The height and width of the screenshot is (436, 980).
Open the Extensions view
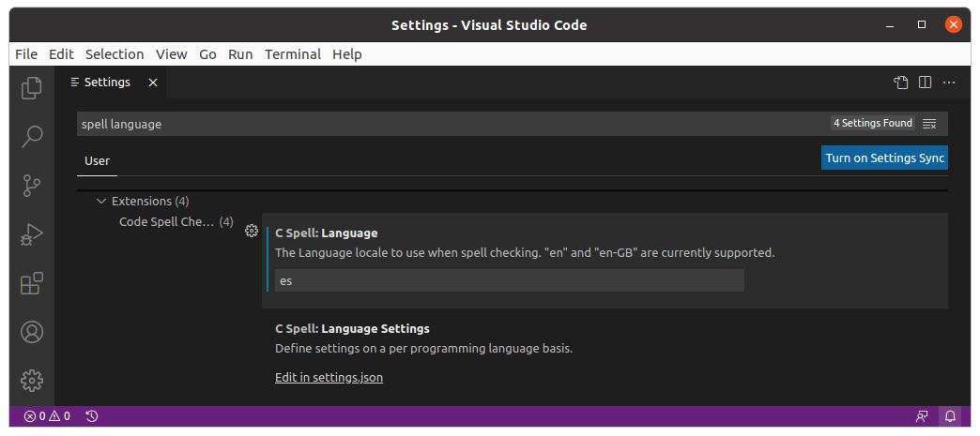32,283
